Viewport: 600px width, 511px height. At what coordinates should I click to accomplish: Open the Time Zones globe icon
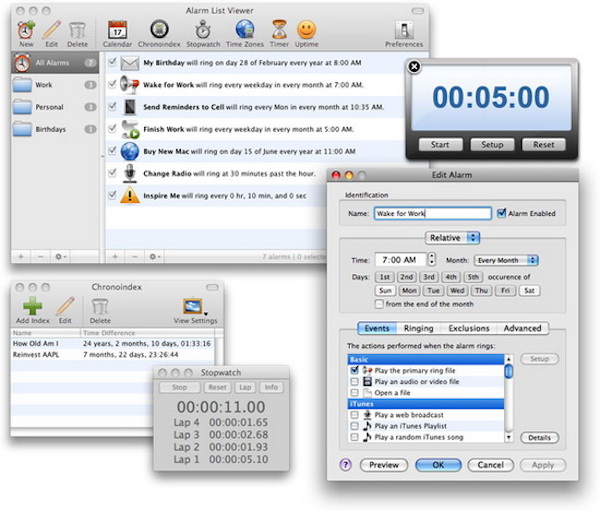point(244,30)
